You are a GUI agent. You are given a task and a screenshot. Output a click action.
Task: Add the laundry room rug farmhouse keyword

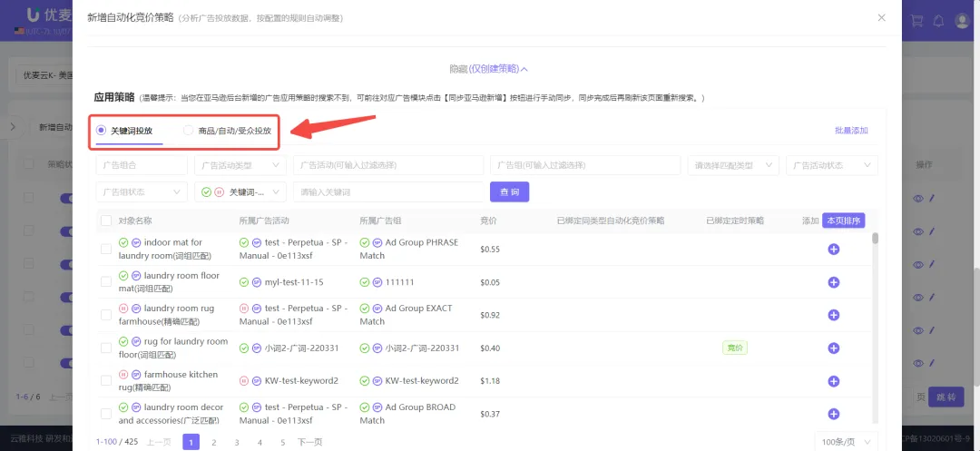coord(833,315)
